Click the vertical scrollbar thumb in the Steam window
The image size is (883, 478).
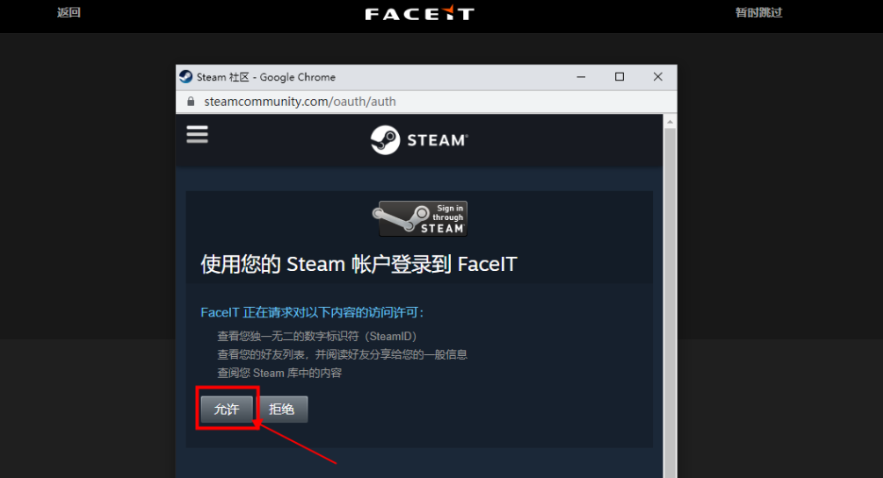(x=670, y=300)
